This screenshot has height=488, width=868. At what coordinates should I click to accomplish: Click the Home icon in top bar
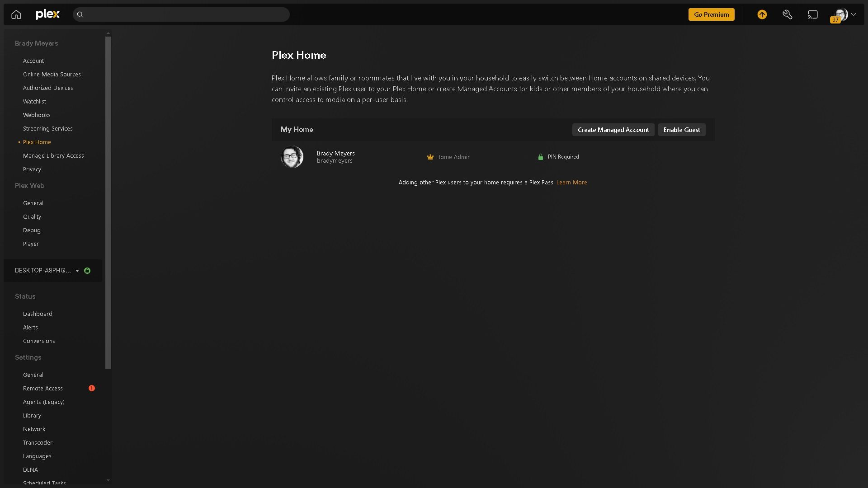coord(16,14)
